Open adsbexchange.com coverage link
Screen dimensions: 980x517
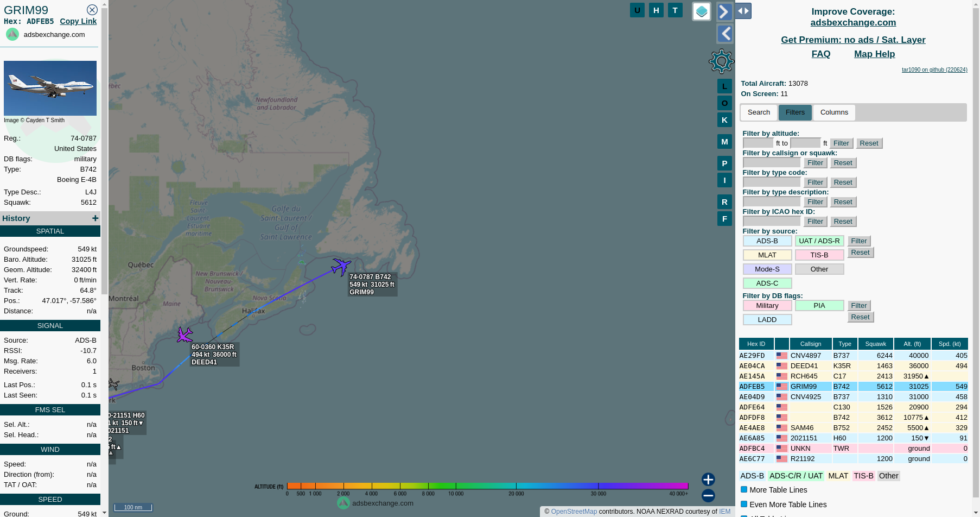(853, 22)
